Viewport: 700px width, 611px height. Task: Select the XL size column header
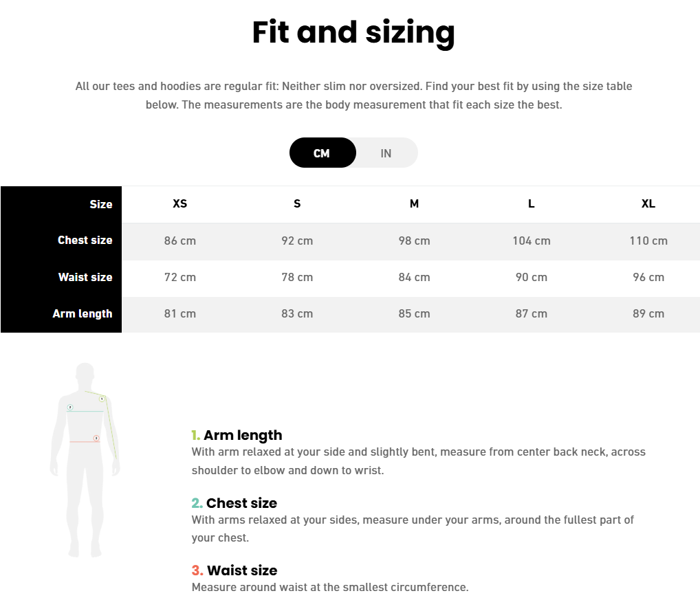coord(648,204)
